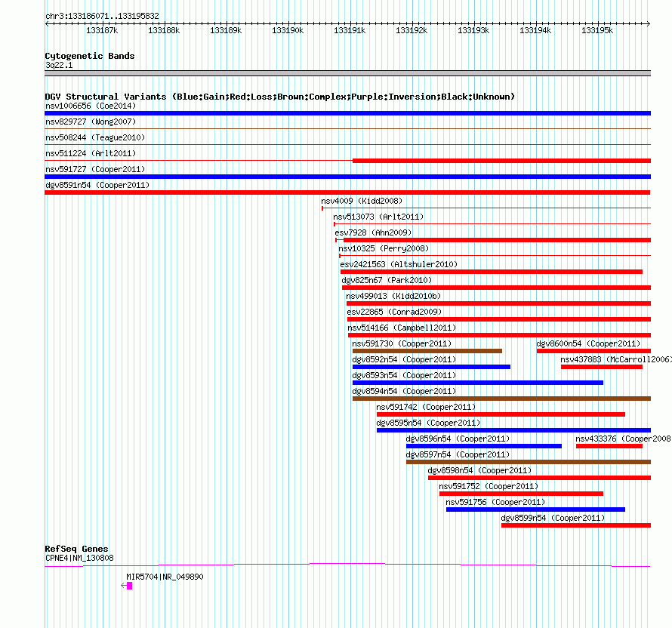Click the 3q22.1 cytogenetic band label
The height and width of the screenshot is (628, 672).
click(x=59, y=65)
